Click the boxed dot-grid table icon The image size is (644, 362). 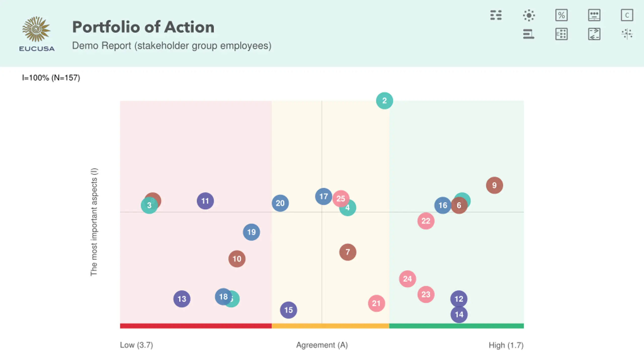pos(561,34)
